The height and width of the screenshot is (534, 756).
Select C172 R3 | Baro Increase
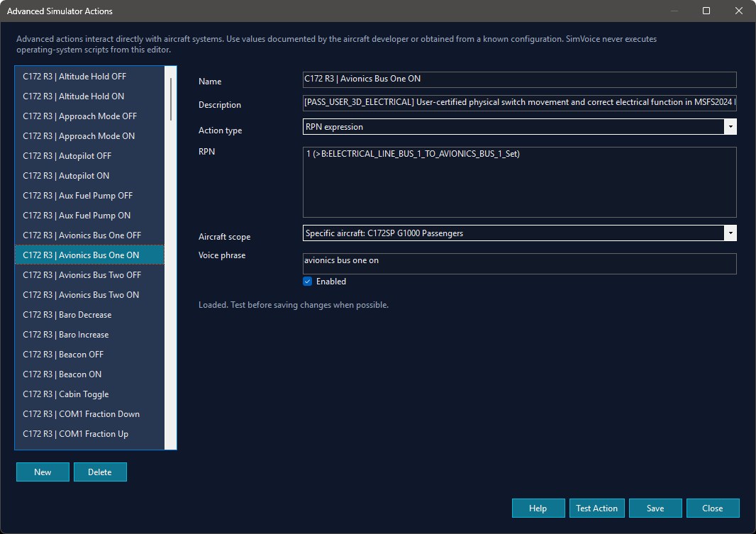(x=89, y=335)
